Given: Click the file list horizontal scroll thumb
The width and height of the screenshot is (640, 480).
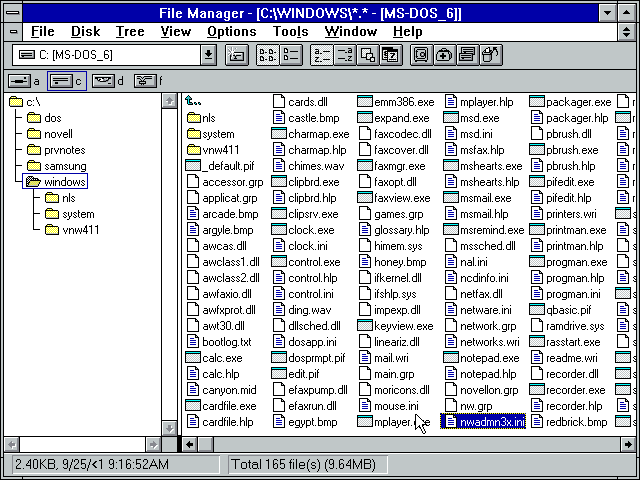Looking at the screenshot, I should click(205, 444).
